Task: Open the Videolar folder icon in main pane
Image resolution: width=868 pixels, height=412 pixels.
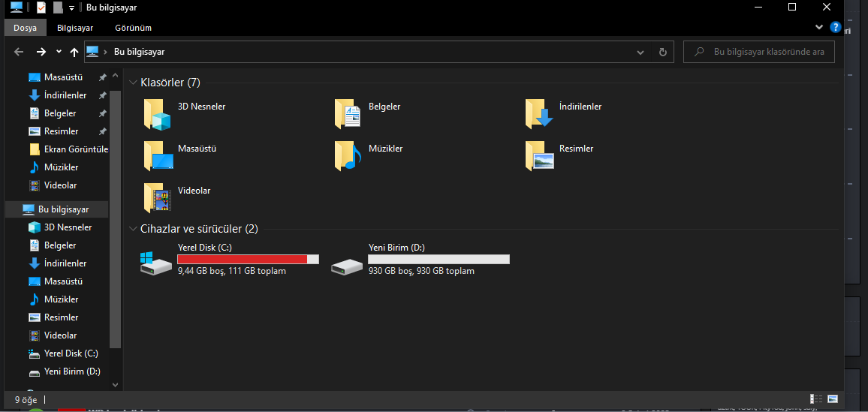Action: [158, 197]
